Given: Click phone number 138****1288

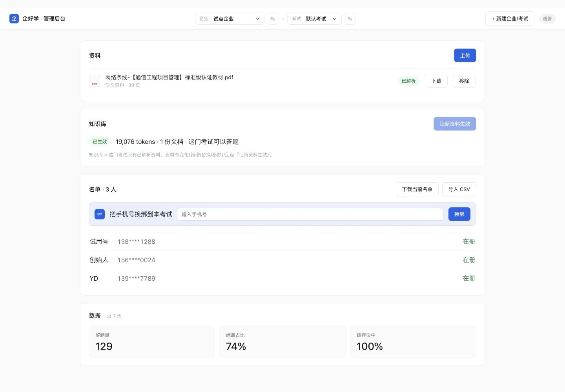Looking at the screenshot, I should (x=136, y=241).
